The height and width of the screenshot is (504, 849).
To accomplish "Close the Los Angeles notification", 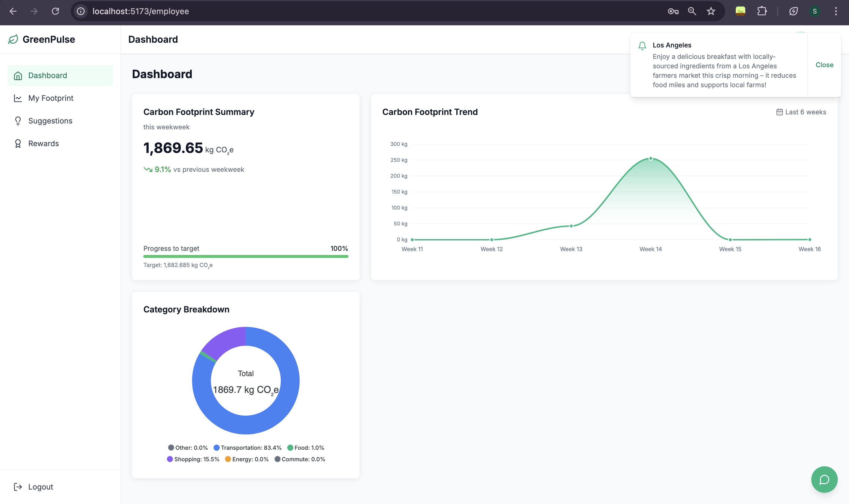I will click(x=824, y=65).
